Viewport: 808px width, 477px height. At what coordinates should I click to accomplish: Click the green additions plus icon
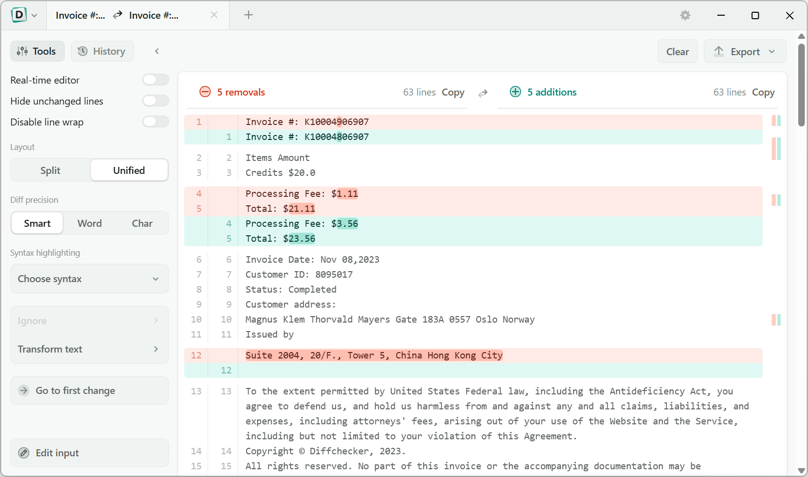click(x=515, y=92)
